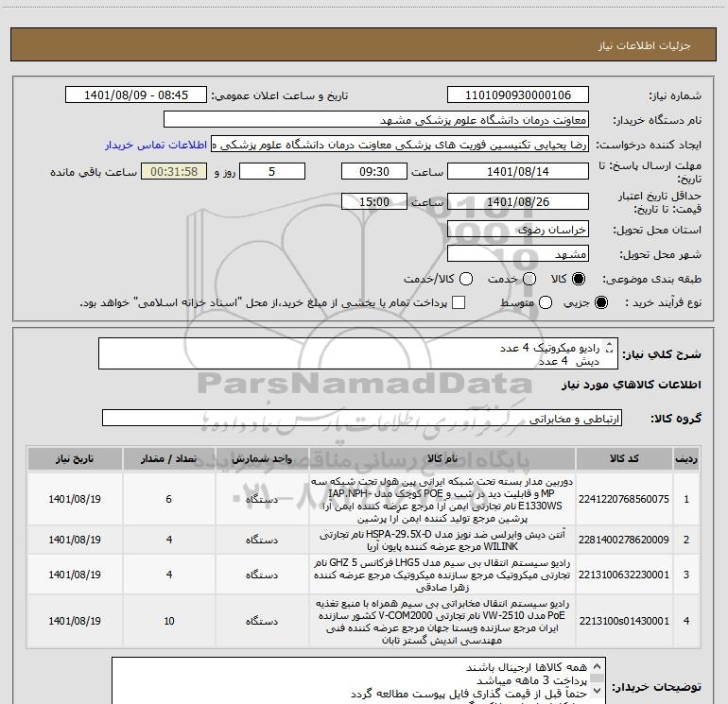Click the نام کالا column header

(442, 458)
